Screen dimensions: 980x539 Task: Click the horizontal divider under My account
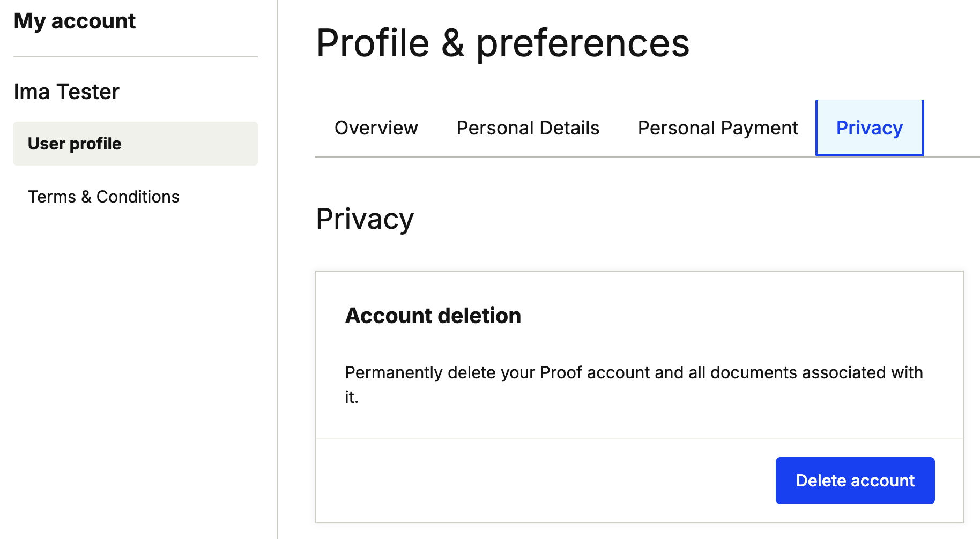click(x=135, y=57)
